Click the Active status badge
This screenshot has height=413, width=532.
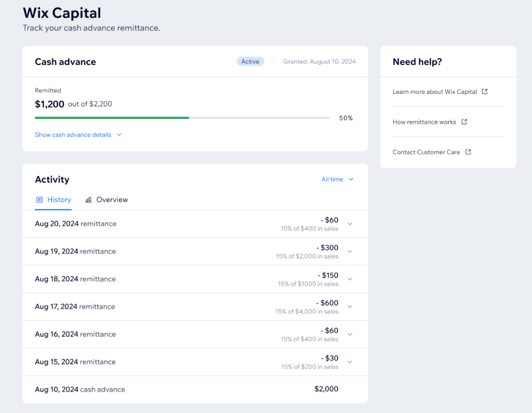point(250,62)
